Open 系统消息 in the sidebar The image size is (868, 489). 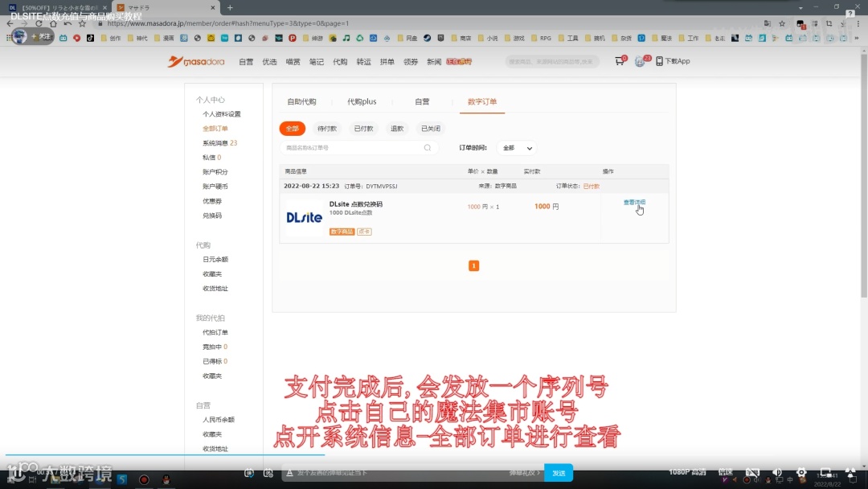219,143
